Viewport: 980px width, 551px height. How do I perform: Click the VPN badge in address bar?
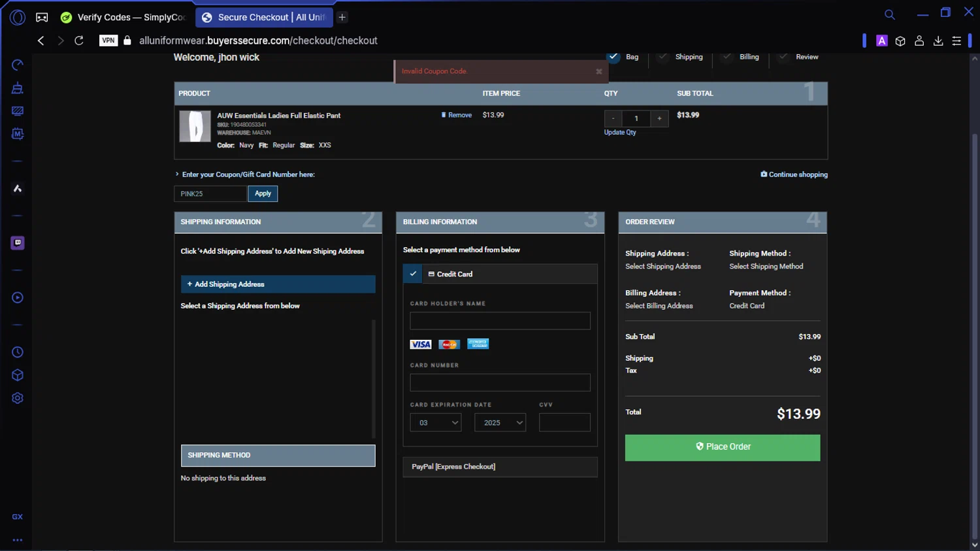[108, 41]
